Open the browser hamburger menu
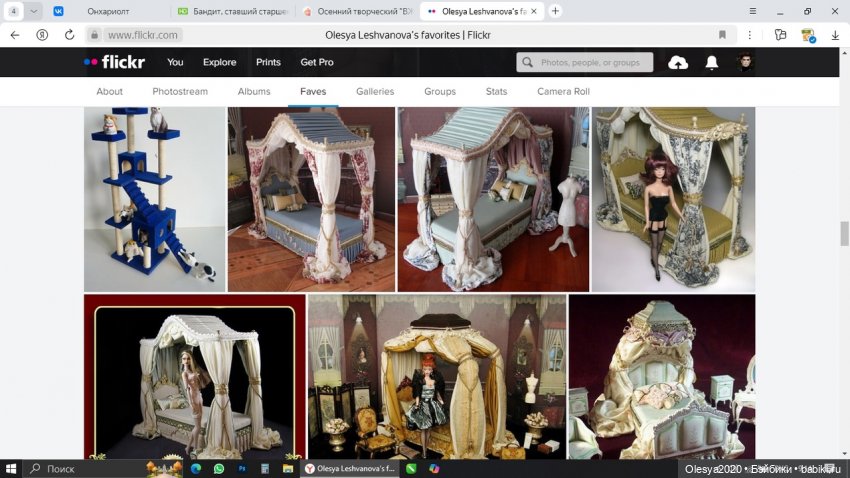Viewport: 850px width, 478px height. tap(752, 11)
